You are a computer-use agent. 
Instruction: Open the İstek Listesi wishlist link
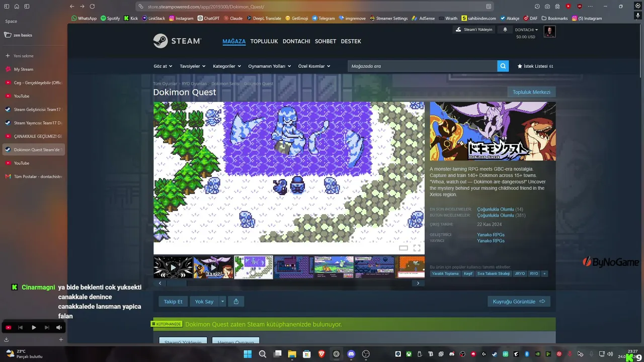[x=535, y=66]
